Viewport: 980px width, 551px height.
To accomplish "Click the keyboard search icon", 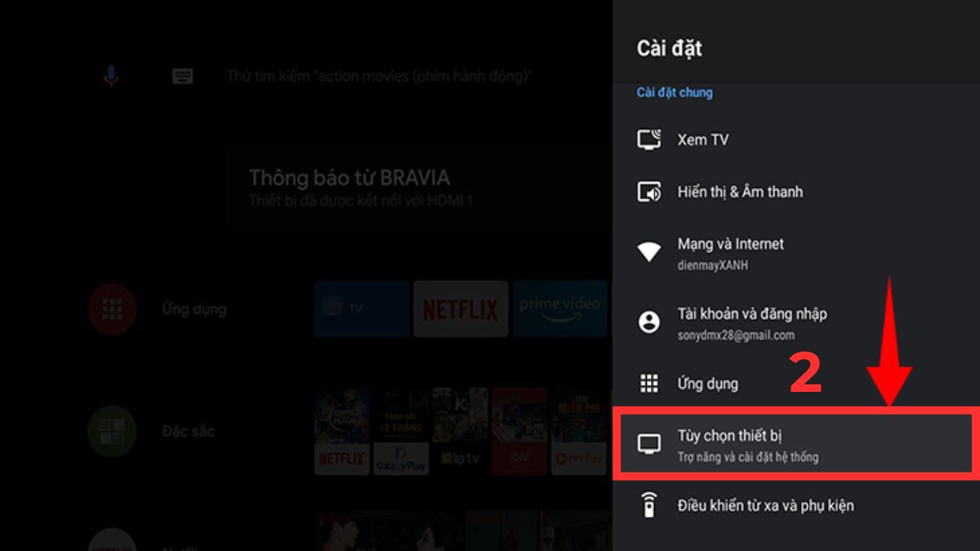I will pos(182,76).
